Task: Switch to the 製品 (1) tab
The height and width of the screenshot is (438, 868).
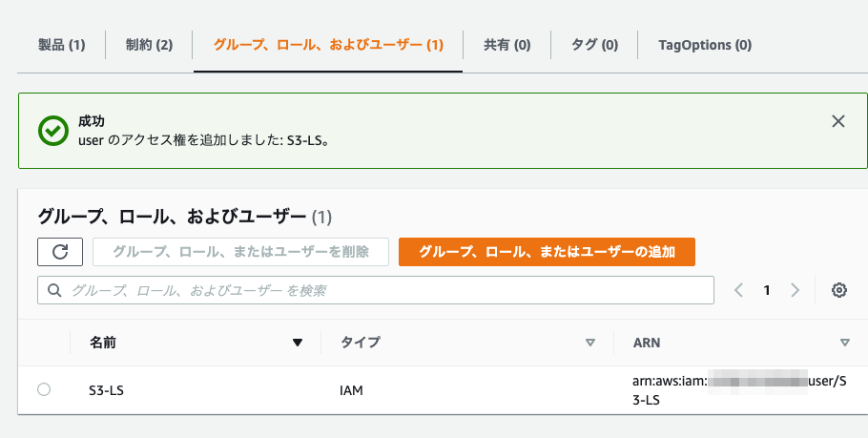Action: (x=61, y=45)
